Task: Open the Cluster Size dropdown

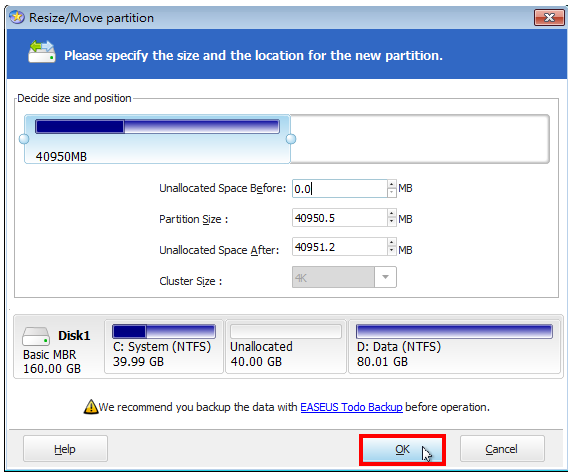Action: pyautogui.click(x=385, y=277)
